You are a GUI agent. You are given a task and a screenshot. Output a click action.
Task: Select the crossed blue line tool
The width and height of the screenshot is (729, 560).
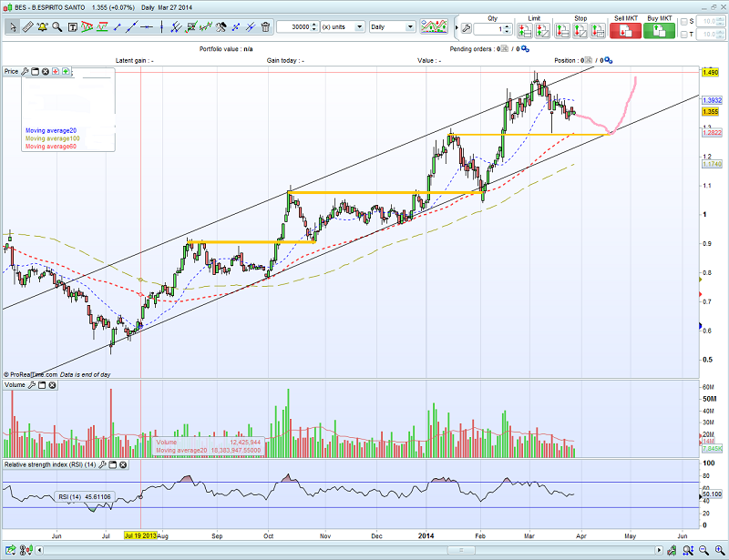pos(251,27)
